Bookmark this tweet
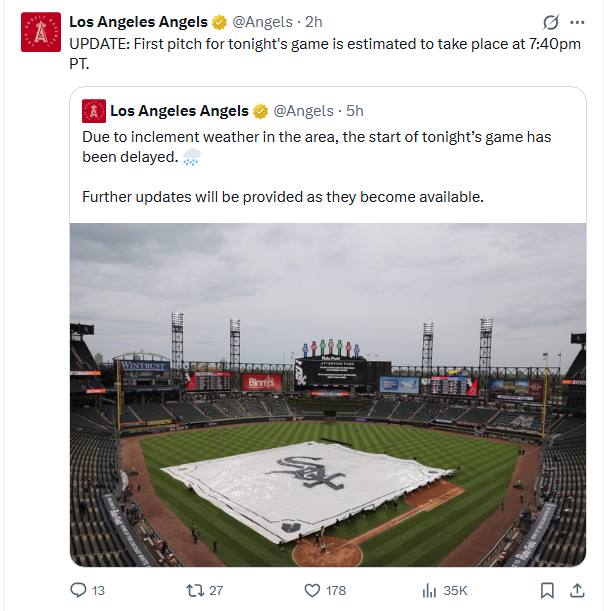This screenshot has height=611, width=604. pos(547,590)
